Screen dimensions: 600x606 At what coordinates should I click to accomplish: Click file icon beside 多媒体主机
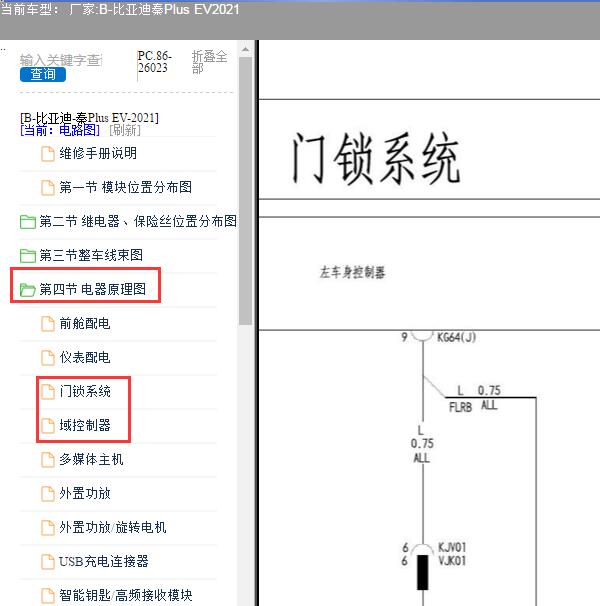[x=48, y=460]
